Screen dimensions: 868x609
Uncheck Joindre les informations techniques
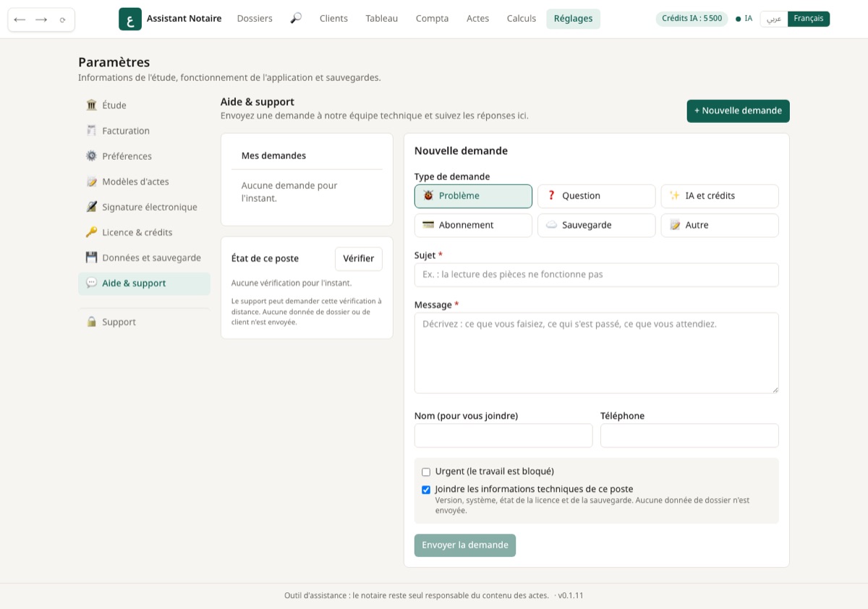click(x=426, y=490)
